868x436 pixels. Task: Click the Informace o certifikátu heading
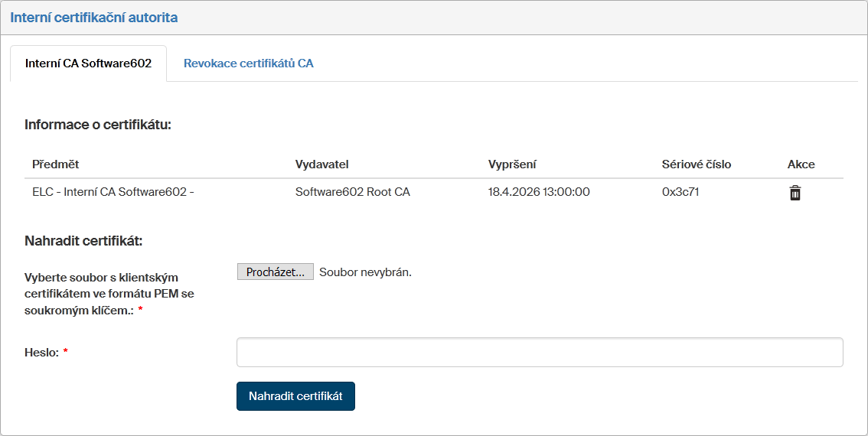tap(98, 124)
